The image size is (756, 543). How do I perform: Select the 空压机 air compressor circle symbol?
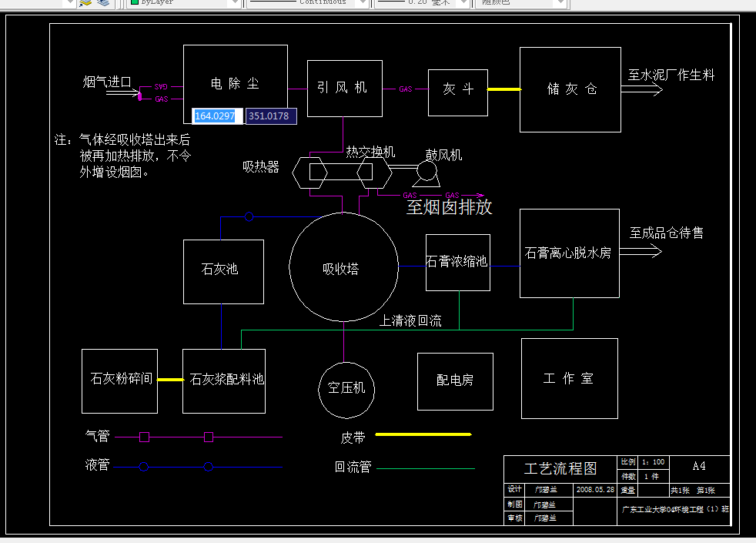(x=346, y=390)
